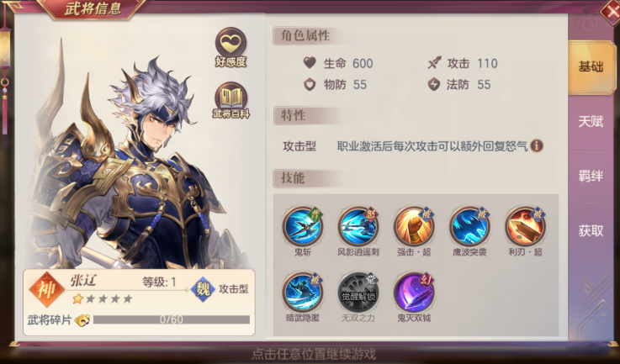Open the 获取 tab
620x364 pixels.
tap(591, 231)
